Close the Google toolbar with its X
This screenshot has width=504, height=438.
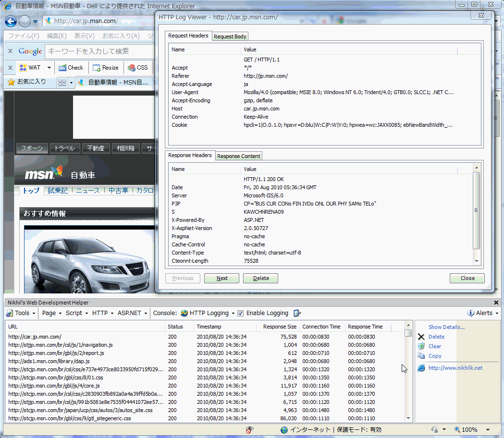point(10,51)
